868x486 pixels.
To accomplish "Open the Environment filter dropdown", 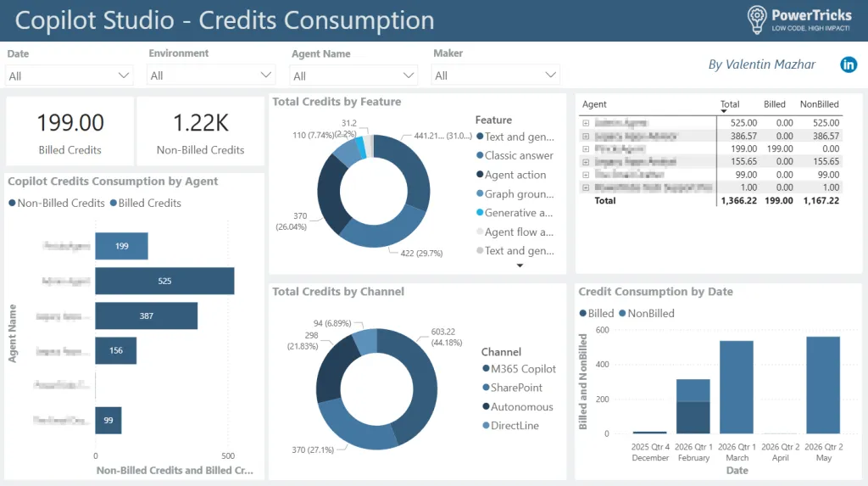I will point(211,75).
